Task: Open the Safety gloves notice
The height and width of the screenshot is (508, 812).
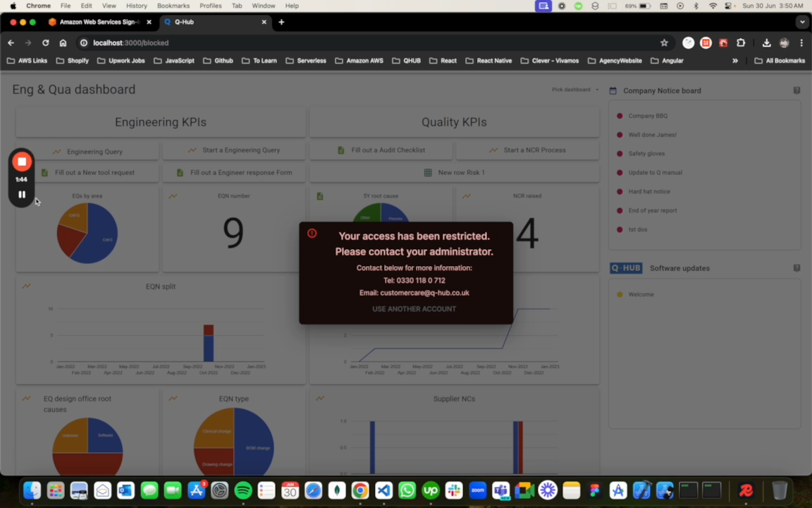Action: pyautogui.click(x=646, y=153)
